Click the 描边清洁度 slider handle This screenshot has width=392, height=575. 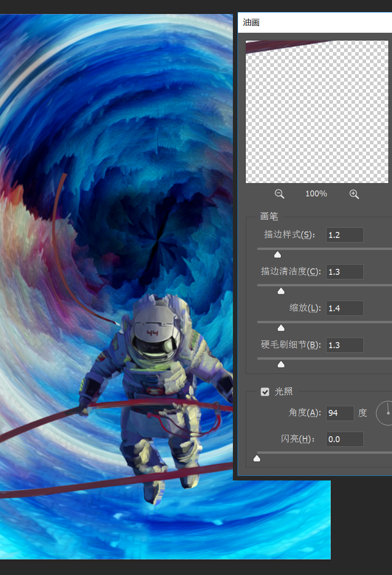(281, 291)
